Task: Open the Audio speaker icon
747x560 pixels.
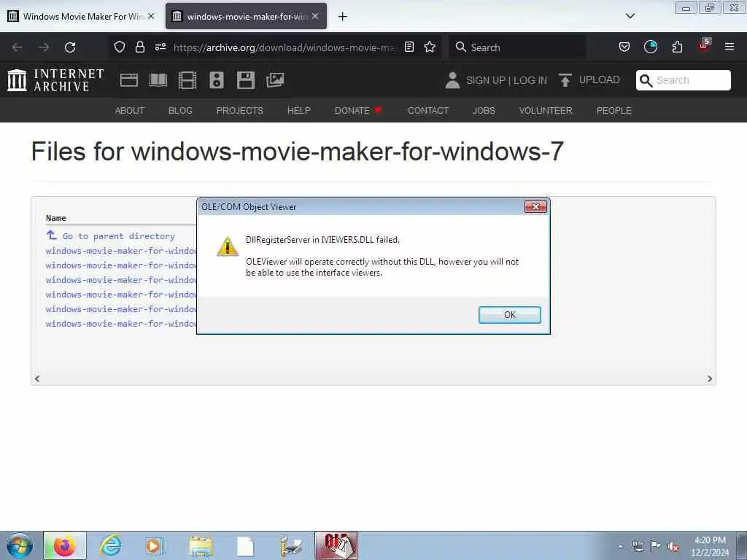Action: (x=216, y=80)
